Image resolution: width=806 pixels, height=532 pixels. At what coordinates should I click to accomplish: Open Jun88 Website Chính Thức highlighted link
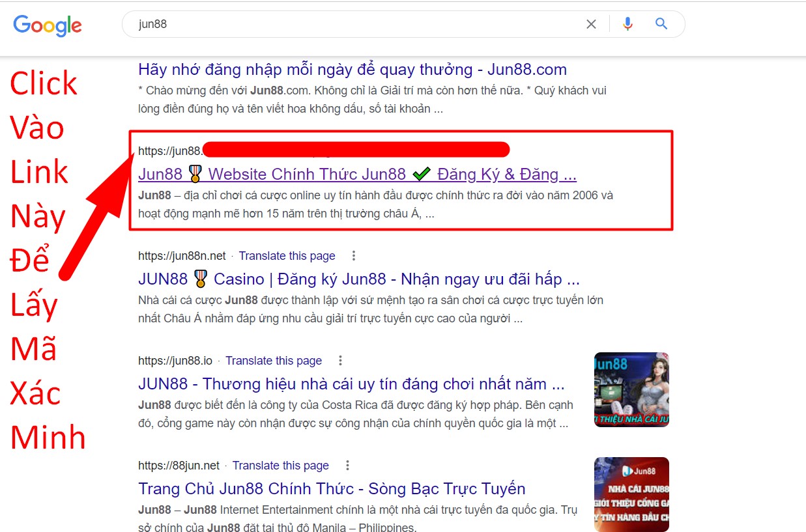(357, 174)
